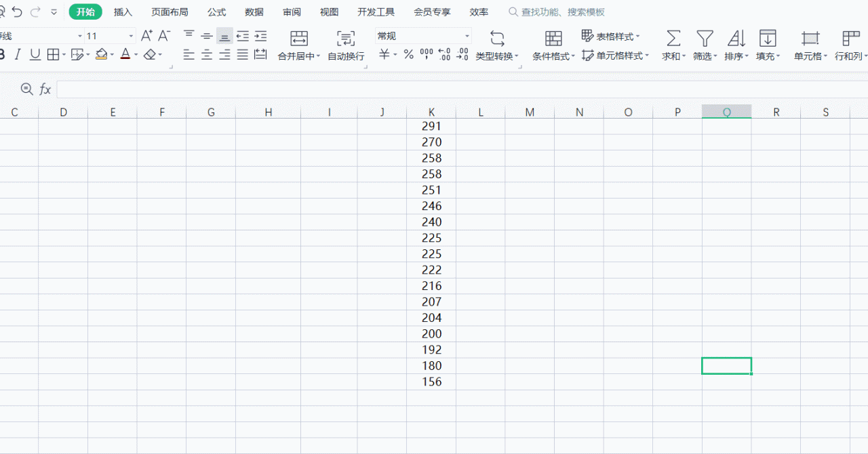Open the cell borders icon
Viewport: 868px width, 454px height.
[x=52, y=55]
